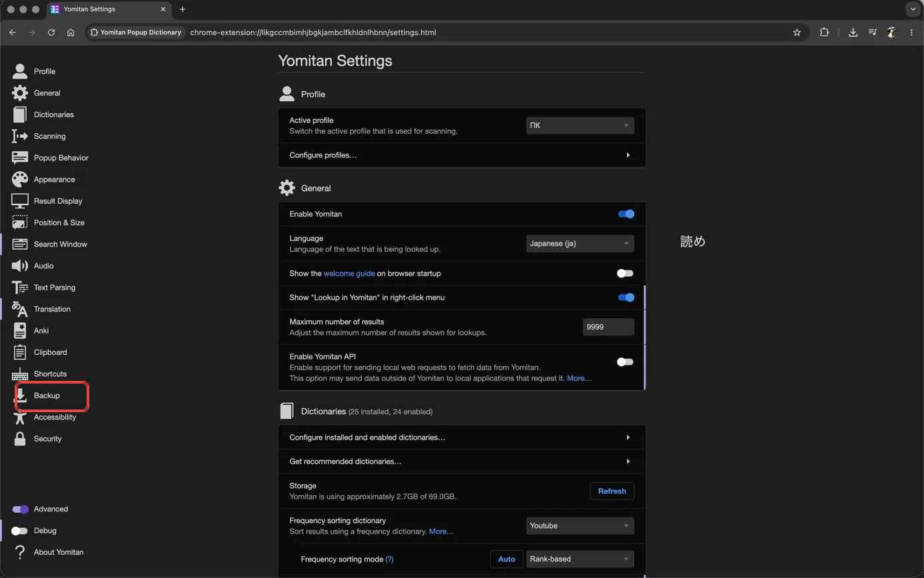The height and width of the screenshot is (578, 924).
Task: Expand Configure profiles row
Action: point(462,155)
